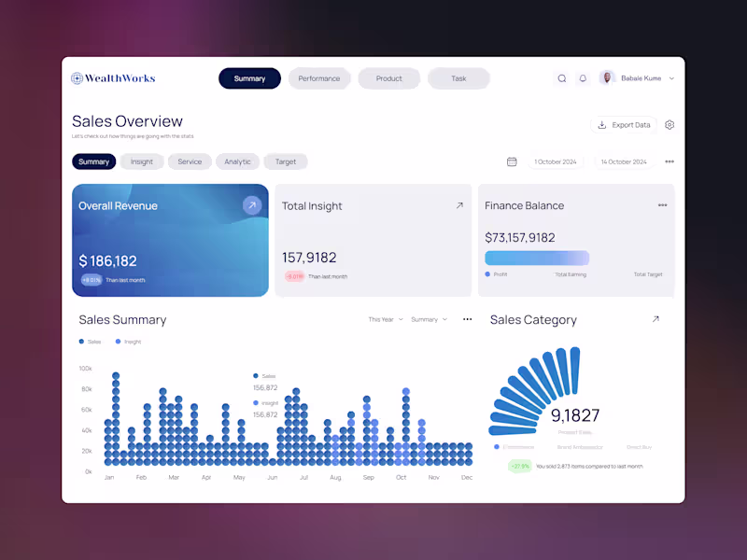Click the Jan label on chart axis
The image size is (747, 560).
pos(109,477)
